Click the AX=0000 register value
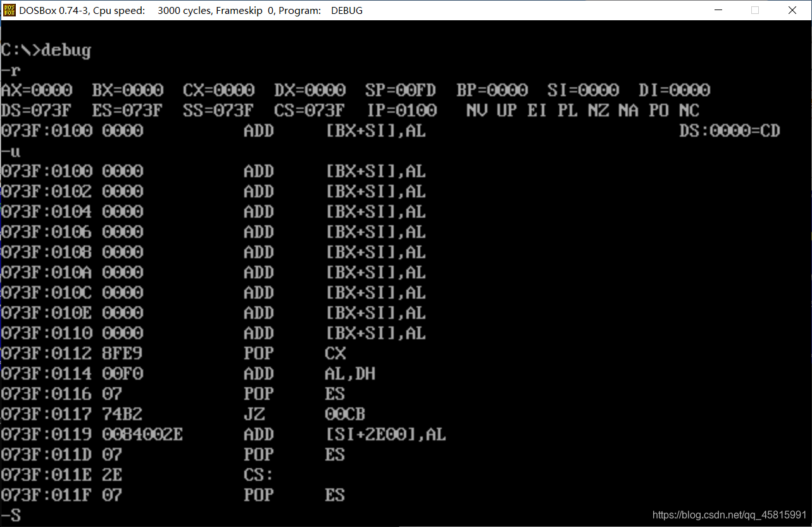Viewport: 812px width, 527px height. click(37, 90)
